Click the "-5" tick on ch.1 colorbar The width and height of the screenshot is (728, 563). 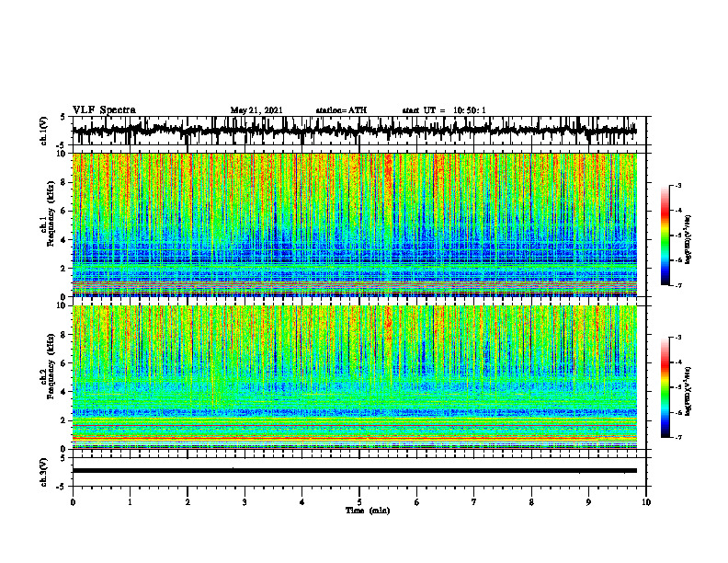[678, 236]
